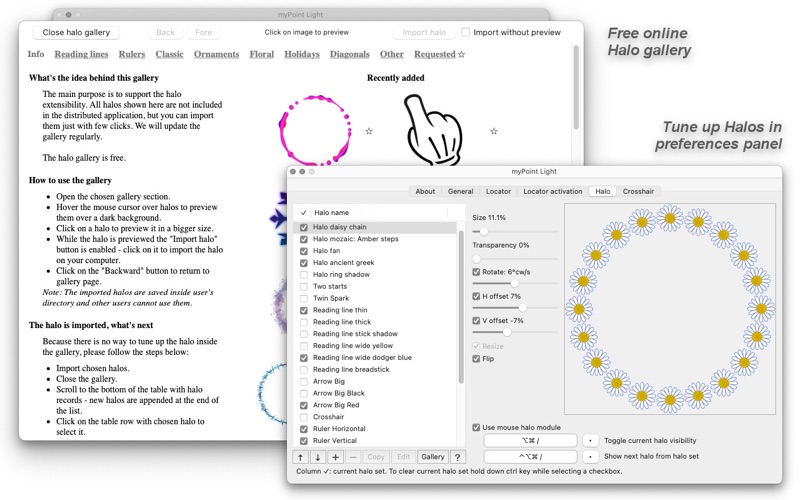Open Other gallery section link

click(392, 54)
